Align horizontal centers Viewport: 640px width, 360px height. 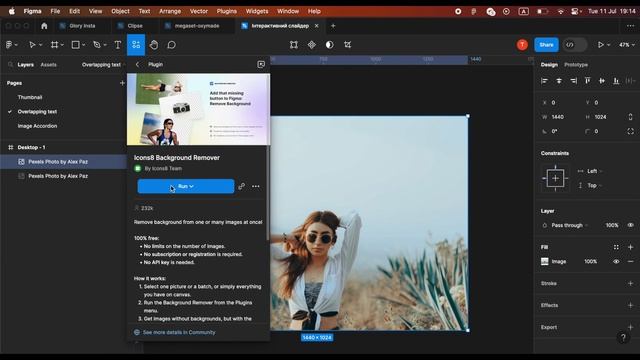click(559, 81)
